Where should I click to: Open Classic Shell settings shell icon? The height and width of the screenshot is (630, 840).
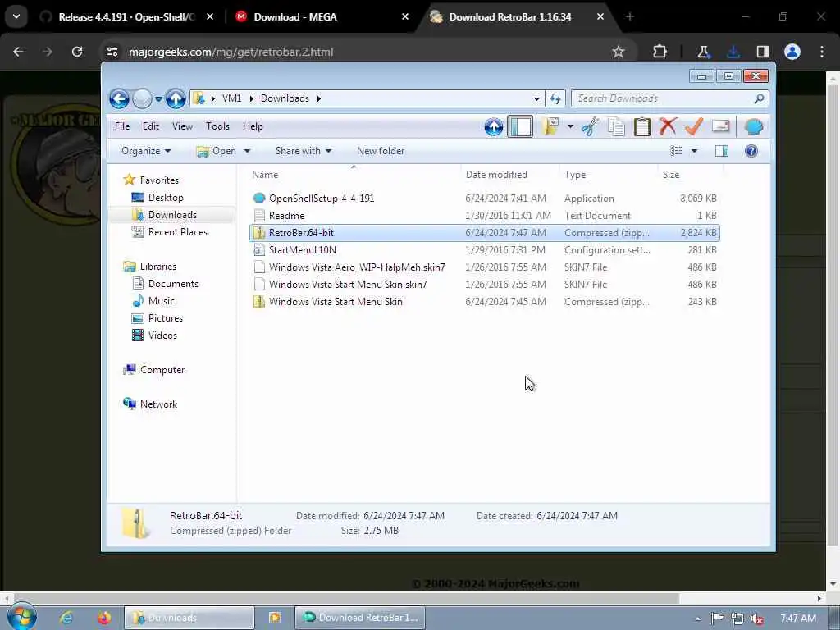point(753,127)
